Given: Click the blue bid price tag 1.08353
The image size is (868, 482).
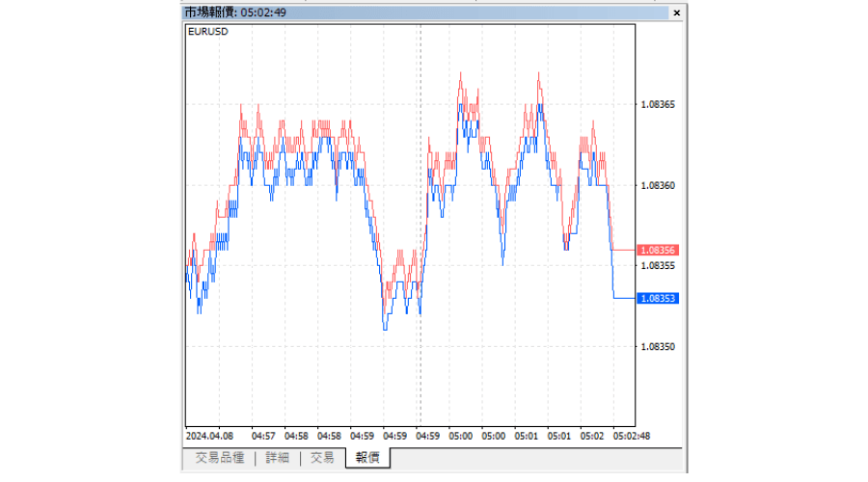Looking at the screenshot, I should point(660,298).
